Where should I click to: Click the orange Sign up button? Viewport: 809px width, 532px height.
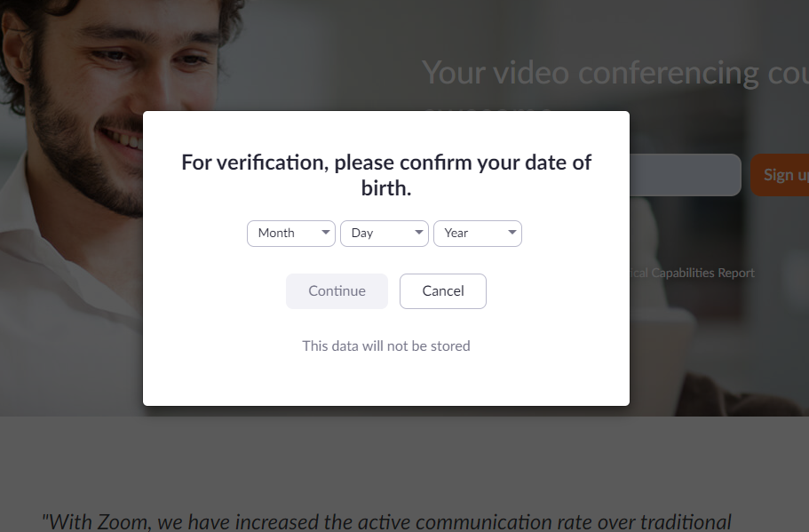click(x=787, y=175)
